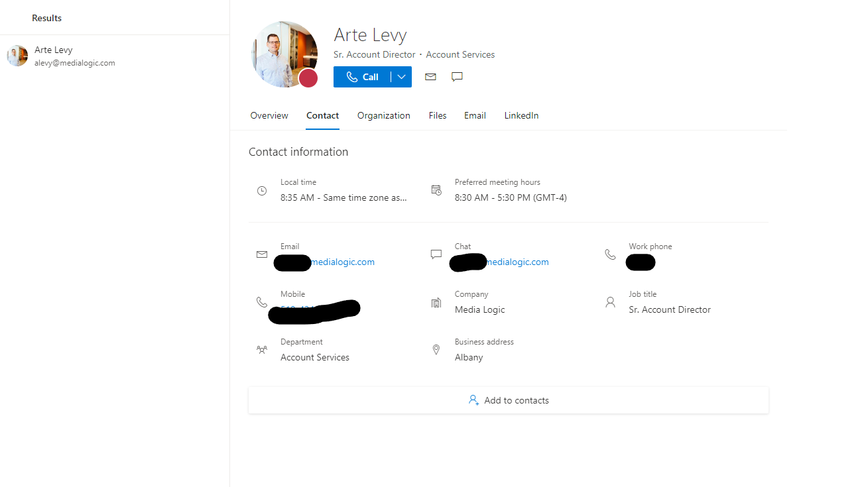Switch to the Organization tab
Screen dimensions: 868x487
(x=383, y=115)
